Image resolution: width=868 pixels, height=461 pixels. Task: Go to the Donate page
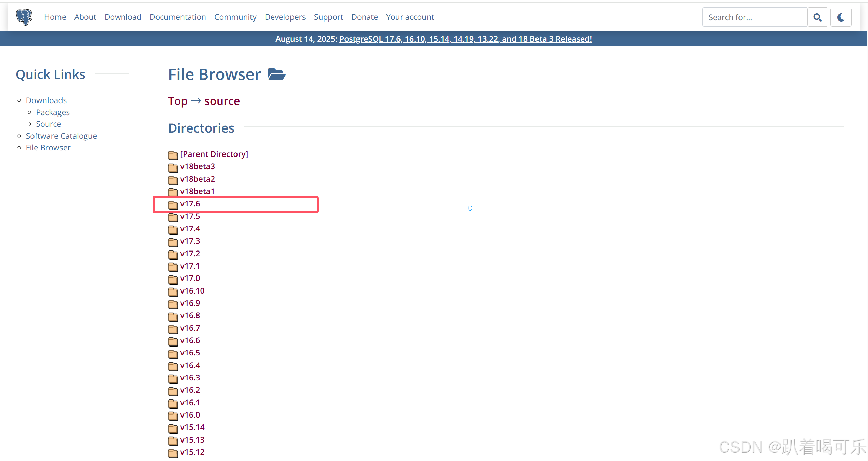click(365, 17)
